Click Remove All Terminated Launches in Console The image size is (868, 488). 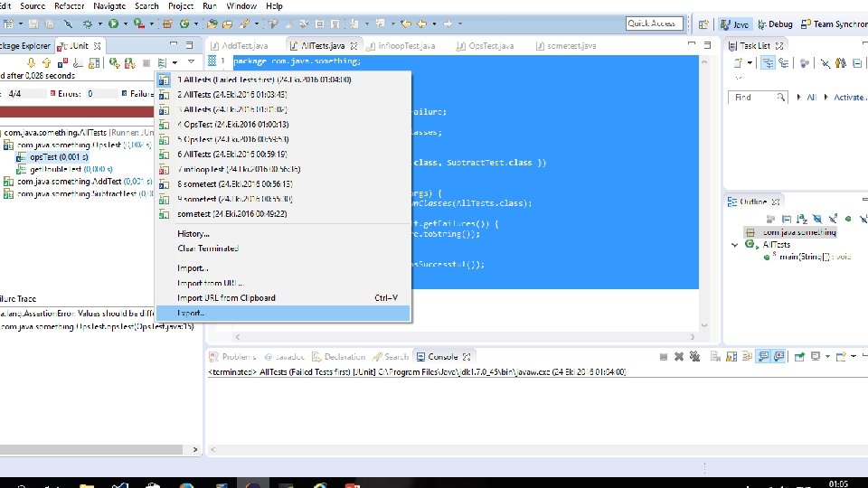point(694,357)
